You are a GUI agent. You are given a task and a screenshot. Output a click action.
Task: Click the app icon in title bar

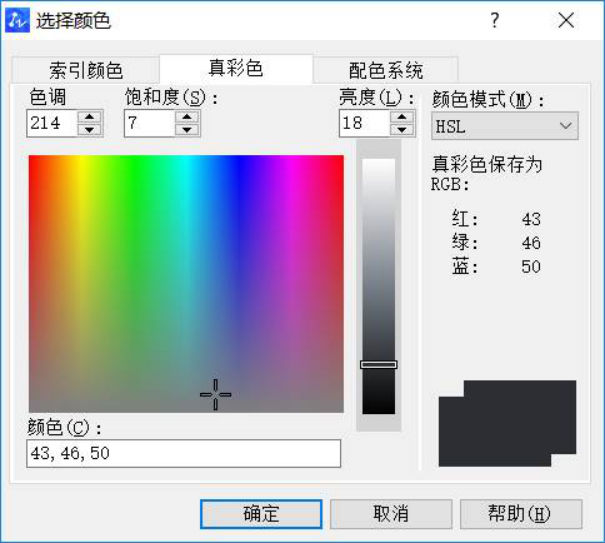pyautogui.click(x=17, y=20)
